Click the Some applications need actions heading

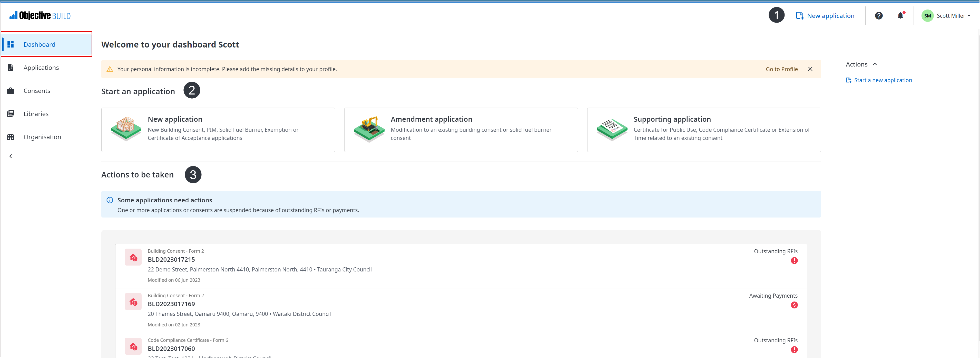click(164, 200)
